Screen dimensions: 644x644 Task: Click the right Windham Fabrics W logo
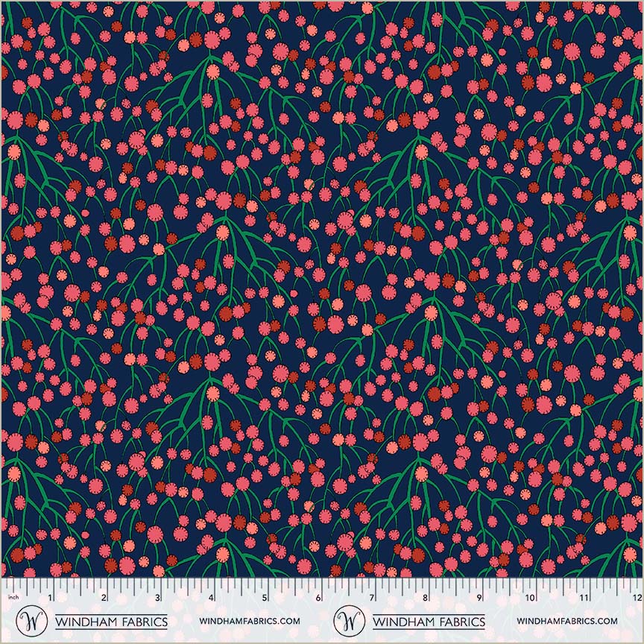coord(349,621)
